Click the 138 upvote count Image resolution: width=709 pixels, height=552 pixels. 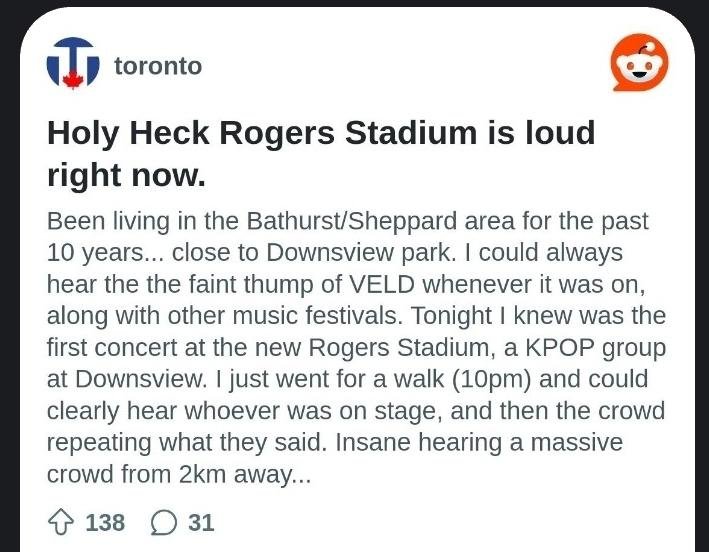click(105, 523)
